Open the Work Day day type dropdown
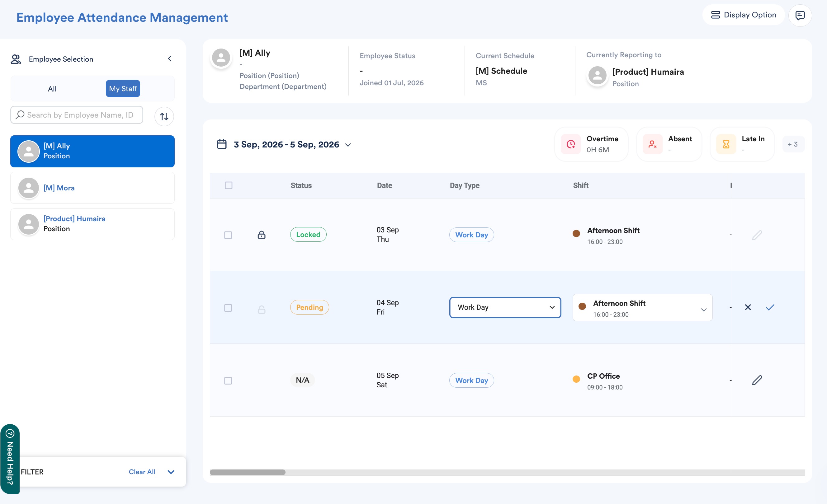The image size is (827, 504). click(x=505, y=307)
